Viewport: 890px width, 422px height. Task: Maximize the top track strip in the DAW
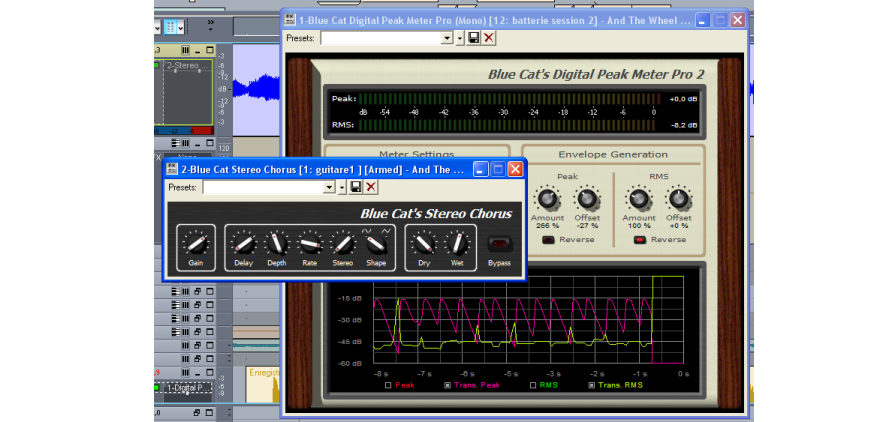(210, 50)
